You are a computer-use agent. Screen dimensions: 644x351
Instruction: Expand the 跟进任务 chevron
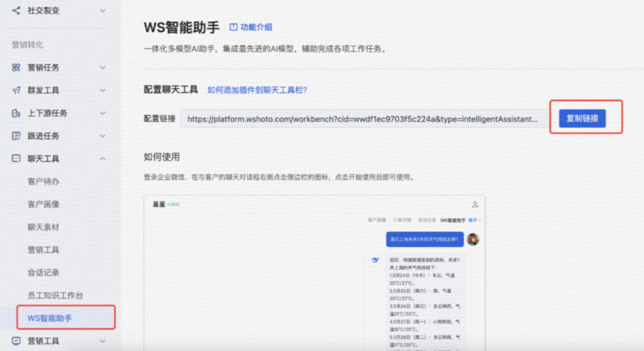pos(103,136)
